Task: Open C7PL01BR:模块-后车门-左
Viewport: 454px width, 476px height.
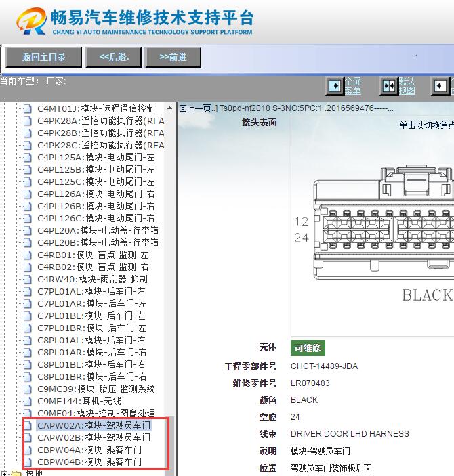Action: (92, 328)
